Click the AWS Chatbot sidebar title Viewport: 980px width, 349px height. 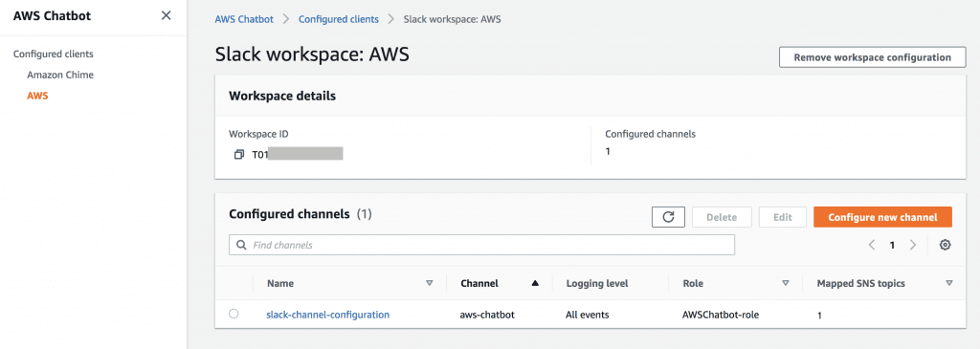pos(52,16)
